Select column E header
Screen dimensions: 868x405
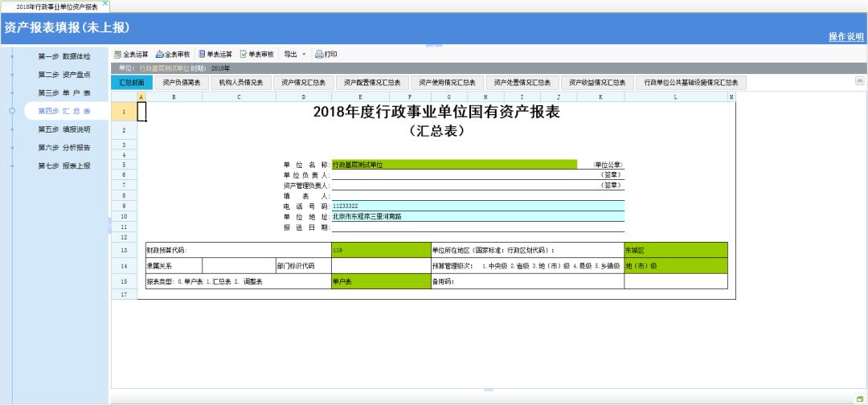361,96
